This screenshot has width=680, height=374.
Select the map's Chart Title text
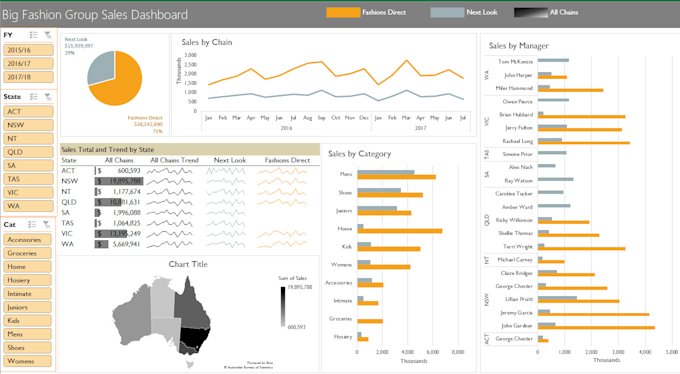[188, 264]
